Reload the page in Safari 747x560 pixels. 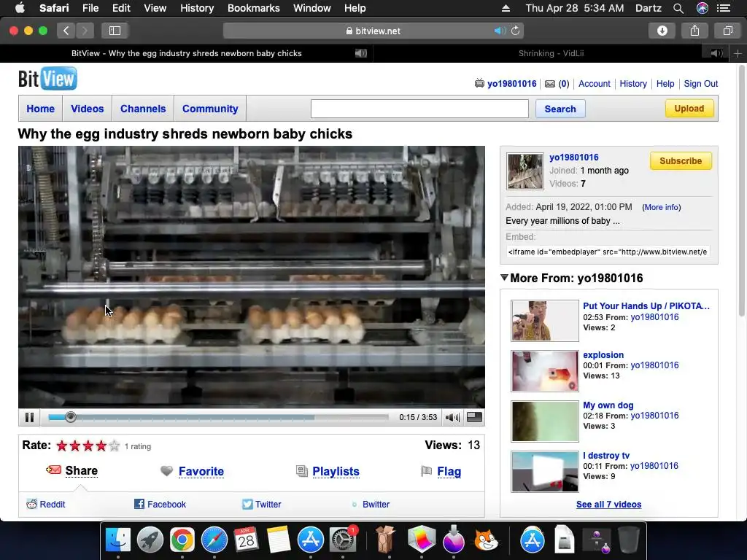coord(516,31)
